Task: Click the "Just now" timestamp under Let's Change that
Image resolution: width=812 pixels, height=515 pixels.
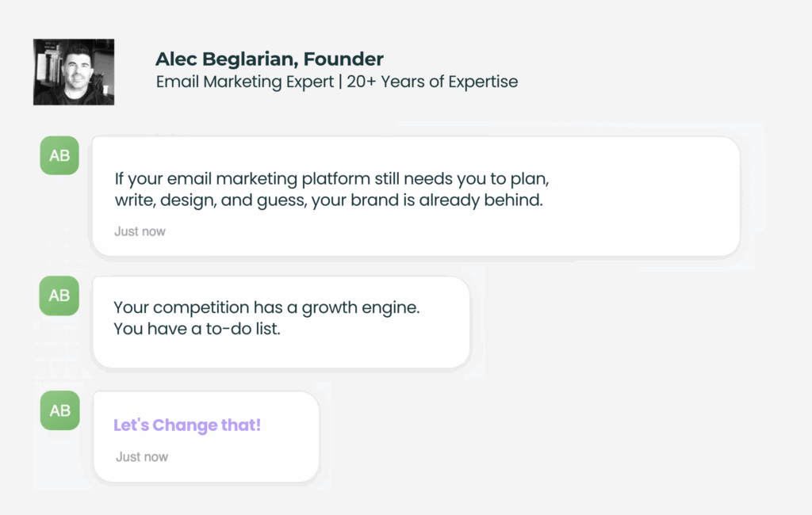Action: (142, 456)
